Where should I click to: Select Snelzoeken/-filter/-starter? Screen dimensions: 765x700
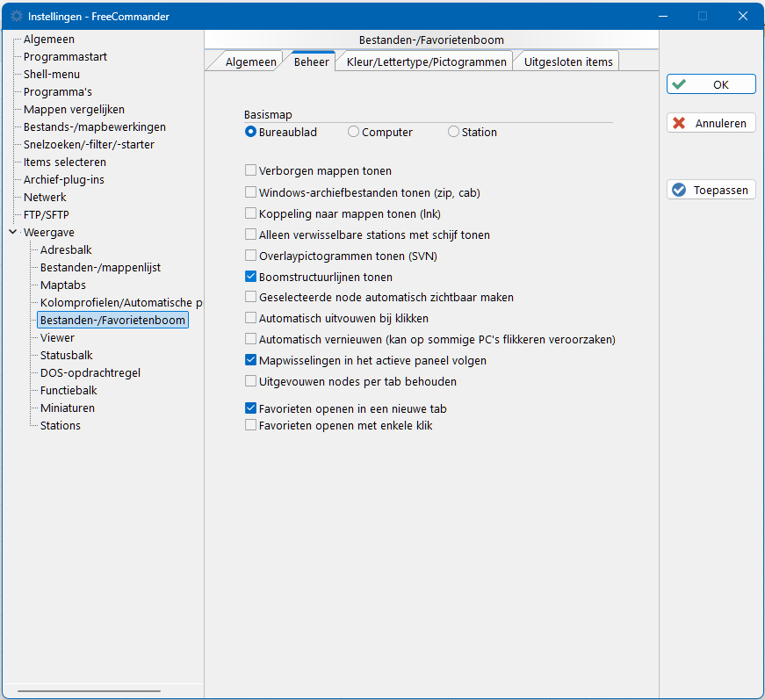89,144
